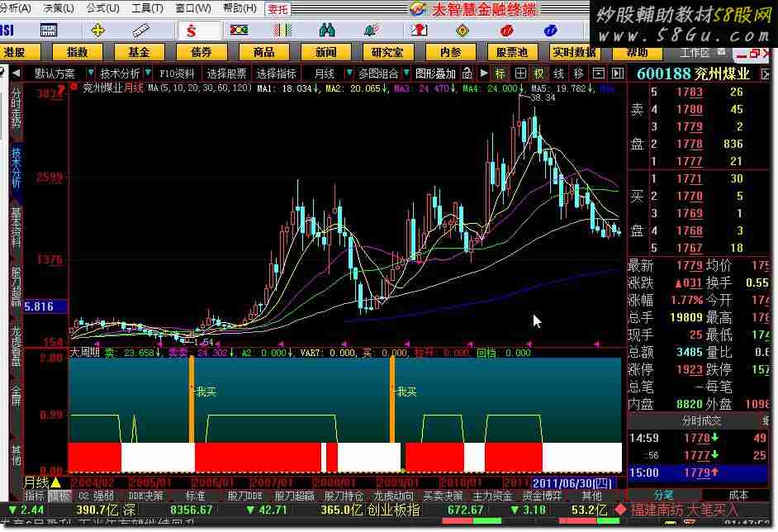The width and height of the screenshot is (778, 532).
Task: Click the 2011/06/30 date marker on timeline
Action: 572,482
